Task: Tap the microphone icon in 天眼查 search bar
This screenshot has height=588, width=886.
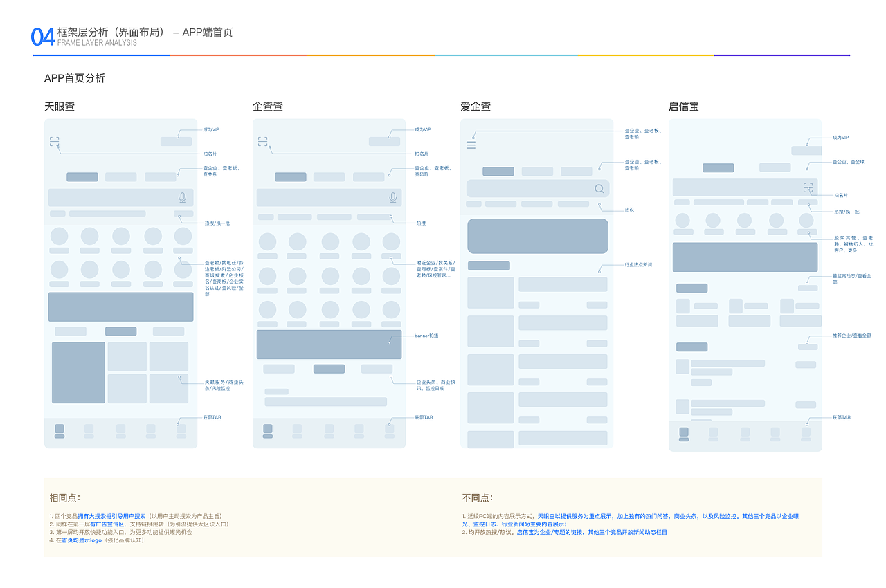Action: coord(183,198)
